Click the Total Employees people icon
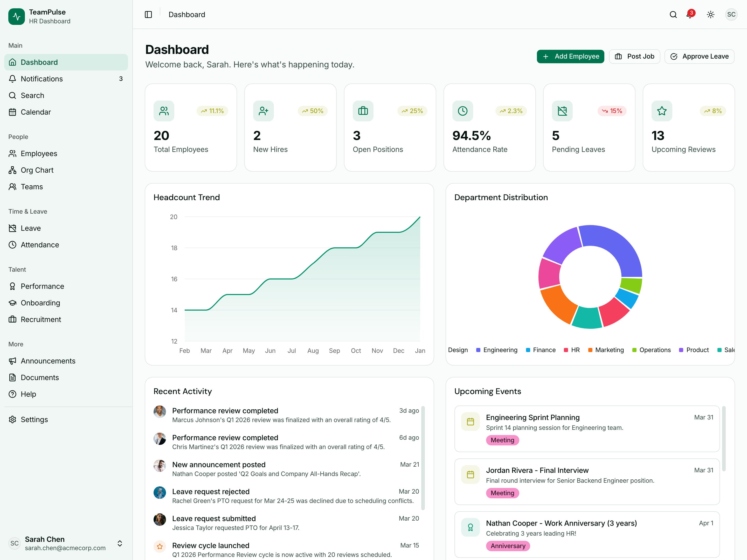Image resolution: width=747 pixels, height=560 pixels. point(164,111)
